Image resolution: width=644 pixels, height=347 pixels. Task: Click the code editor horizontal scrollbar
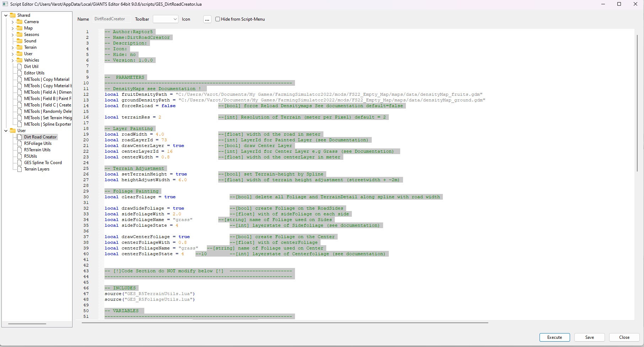(284, 323)
